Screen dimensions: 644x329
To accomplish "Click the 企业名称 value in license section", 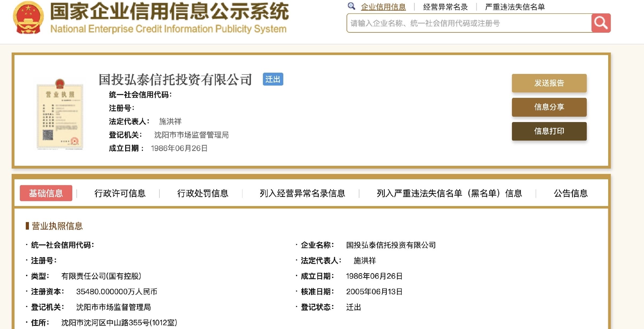I will tap(391, 245).
